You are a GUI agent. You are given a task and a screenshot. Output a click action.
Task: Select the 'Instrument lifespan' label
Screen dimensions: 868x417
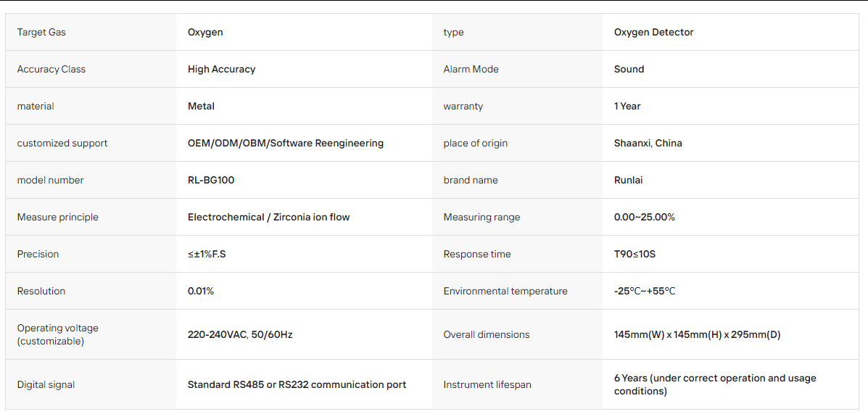click(487, 384)
